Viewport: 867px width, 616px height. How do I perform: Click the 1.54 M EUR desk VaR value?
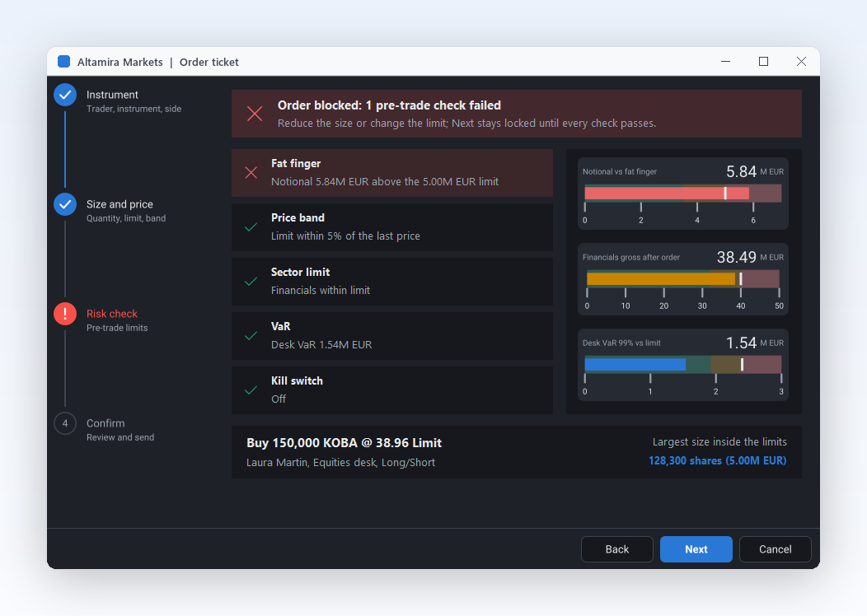(x=755, y=343)
